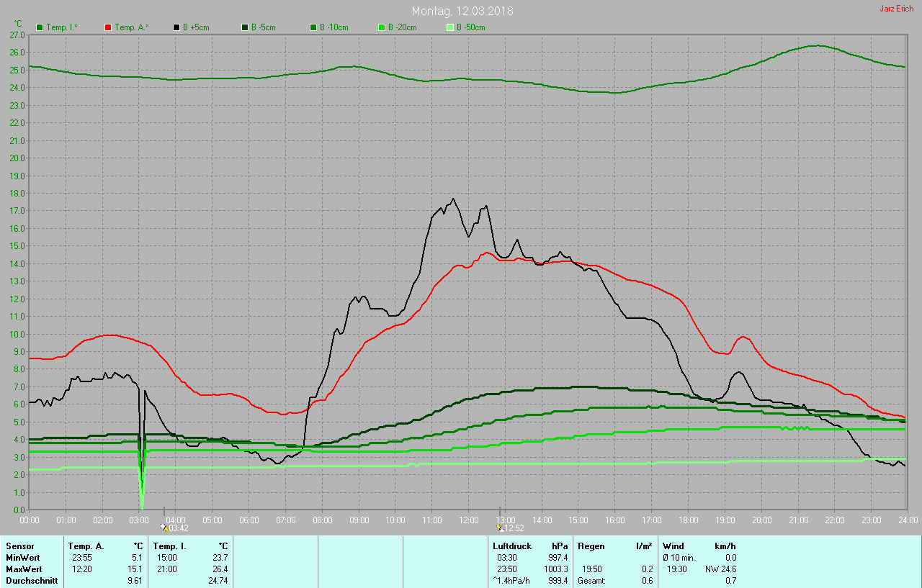The height and width of the screenshot is (588, 922).
Task: Click the average pressure value '999.4'
Action: [x=557, y=581]
